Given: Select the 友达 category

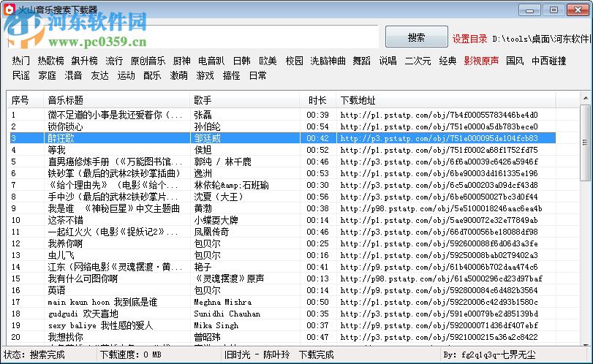Looking at the screenshot, I should pyautogui.click(x=100, y=75).
